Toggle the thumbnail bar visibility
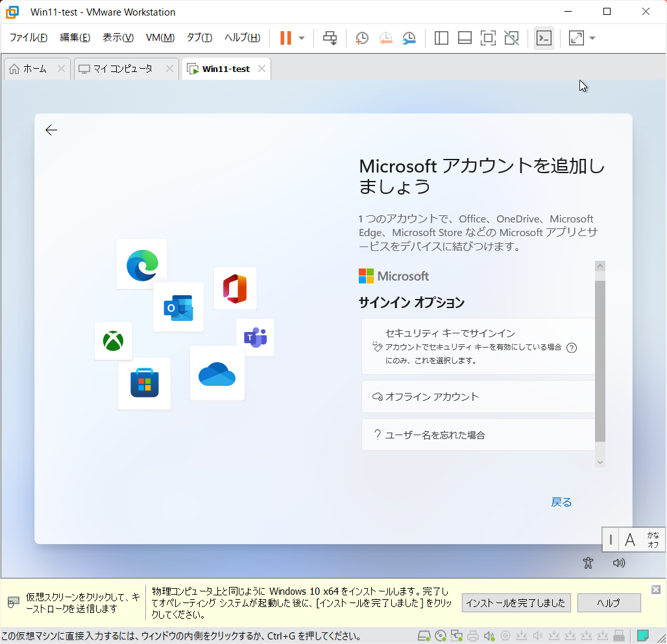This screenshot has width=667, height=644. pyautogui.click(x=464, y=38)
